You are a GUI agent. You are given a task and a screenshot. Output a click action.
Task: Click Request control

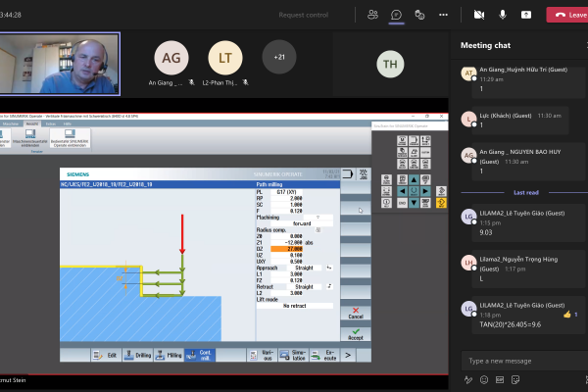tap(303, 15)
